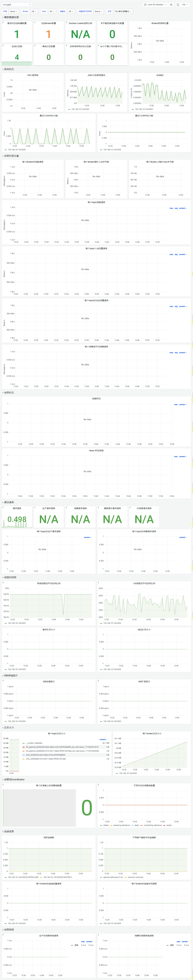
Task: Click the refresh dashboard icon
Action: 178,5
